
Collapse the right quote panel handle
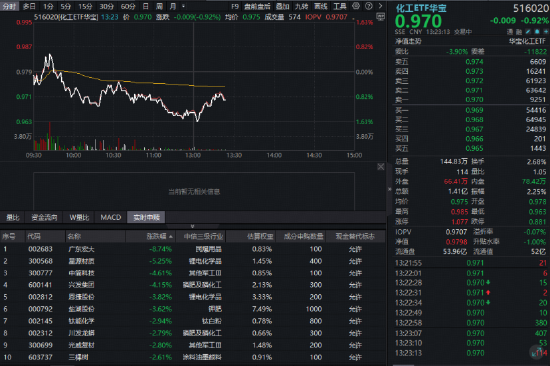pos(389,189)
